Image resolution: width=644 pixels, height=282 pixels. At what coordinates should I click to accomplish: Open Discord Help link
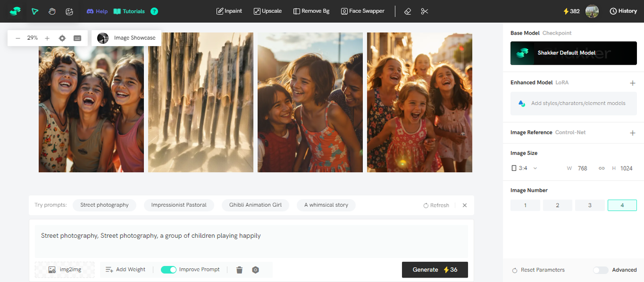[97, 11]
